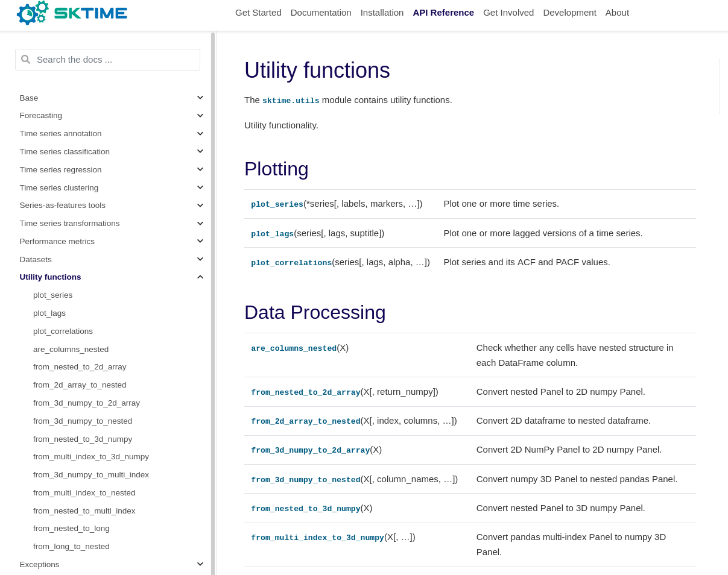The width and height of the screenshot is (728, 575).
Task: Expand the Exceptions section chevron
Action: (x=200, y=563)
